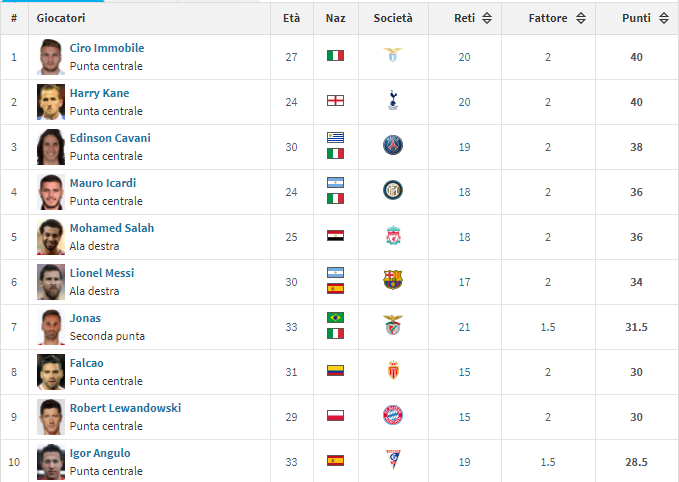Viewport: 679px width, 482px height.
Task: Select the Giocatori column header
Action: coord(61,18)
